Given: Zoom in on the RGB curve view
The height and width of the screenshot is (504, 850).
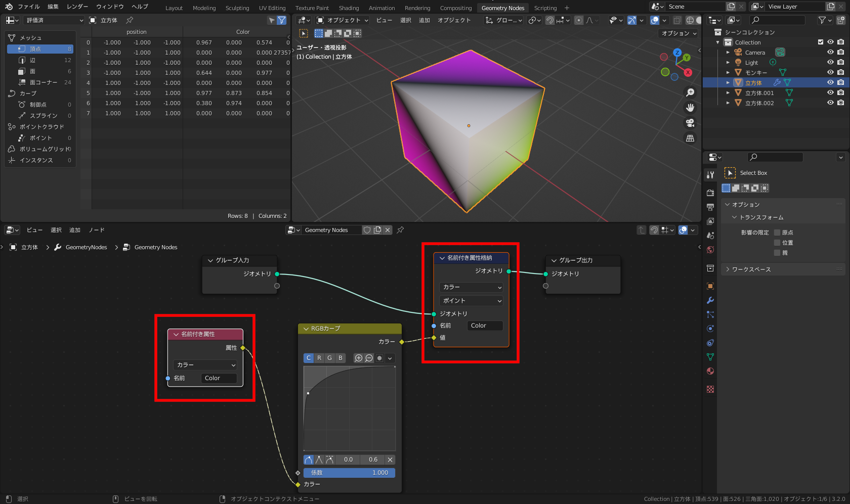Looking at the screenshot, I should [x=359, y=358].
